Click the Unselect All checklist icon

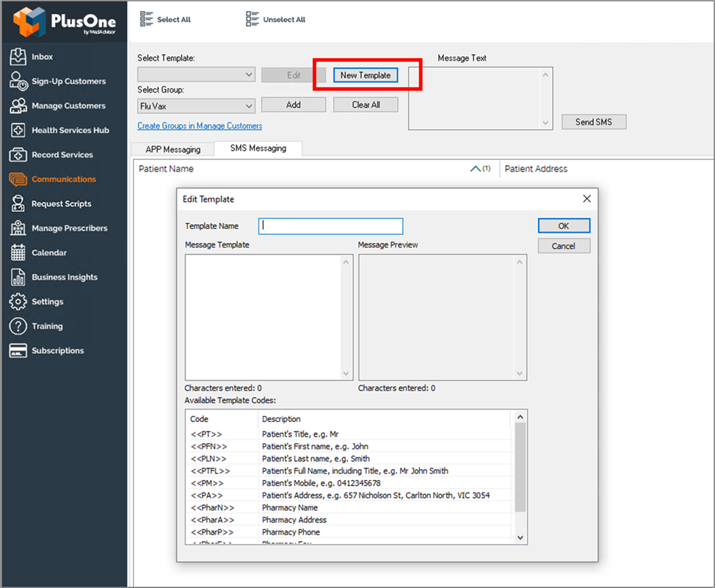tap(253, 18)
